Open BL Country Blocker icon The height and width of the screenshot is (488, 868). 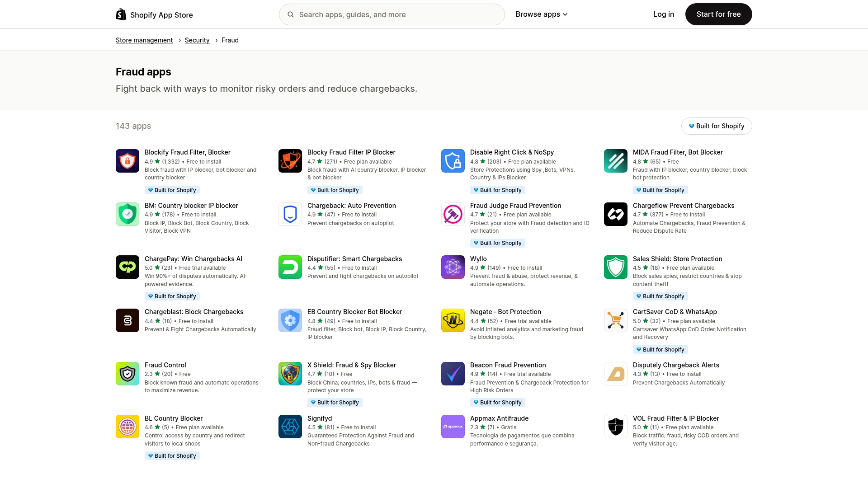pos(127,427)
